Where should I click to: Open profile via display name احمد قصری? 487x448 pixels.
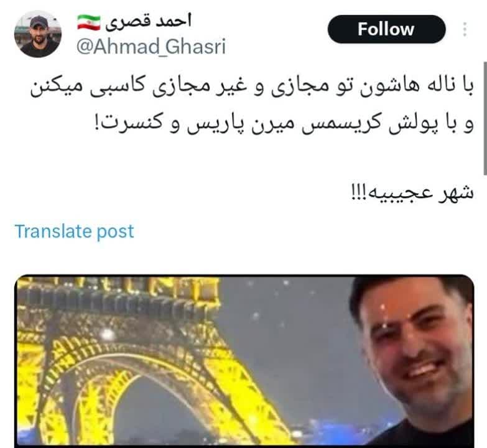pyautogui.click(x=148, y=22)
